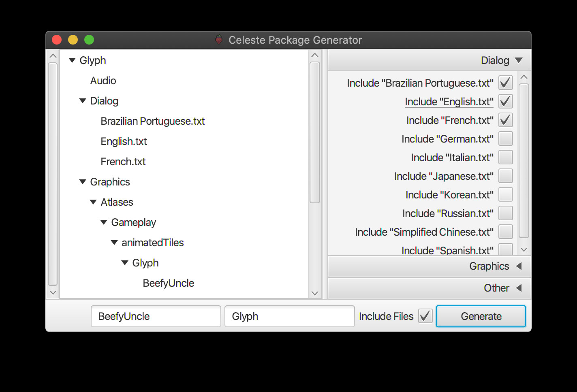Screen dimensions: 577x392
Task: Collapse the top-level Glyph tree node
Action: tap(72, 60)
